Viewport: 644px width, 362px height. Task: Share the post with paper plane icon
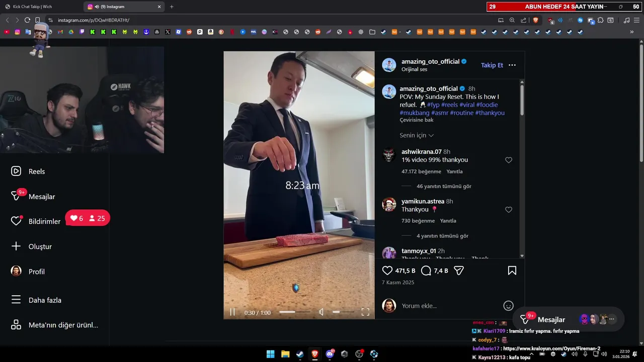point(459,270)
